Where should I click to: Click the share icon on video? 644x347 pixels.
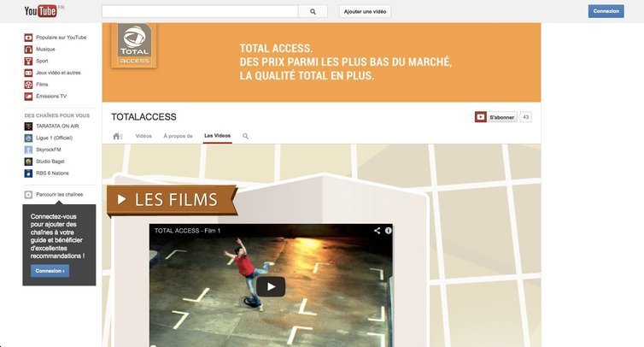point(377,231)
